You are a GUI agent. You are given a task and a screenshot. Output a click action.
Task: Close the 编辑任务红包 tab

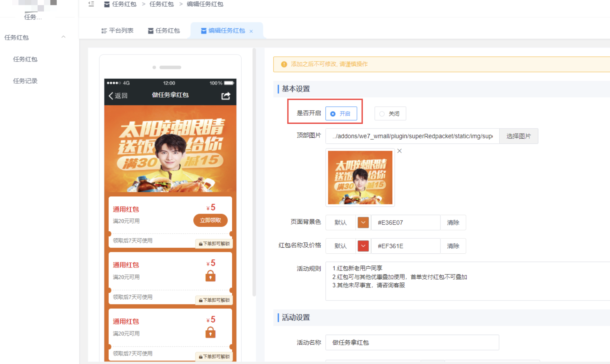[251, 31]
